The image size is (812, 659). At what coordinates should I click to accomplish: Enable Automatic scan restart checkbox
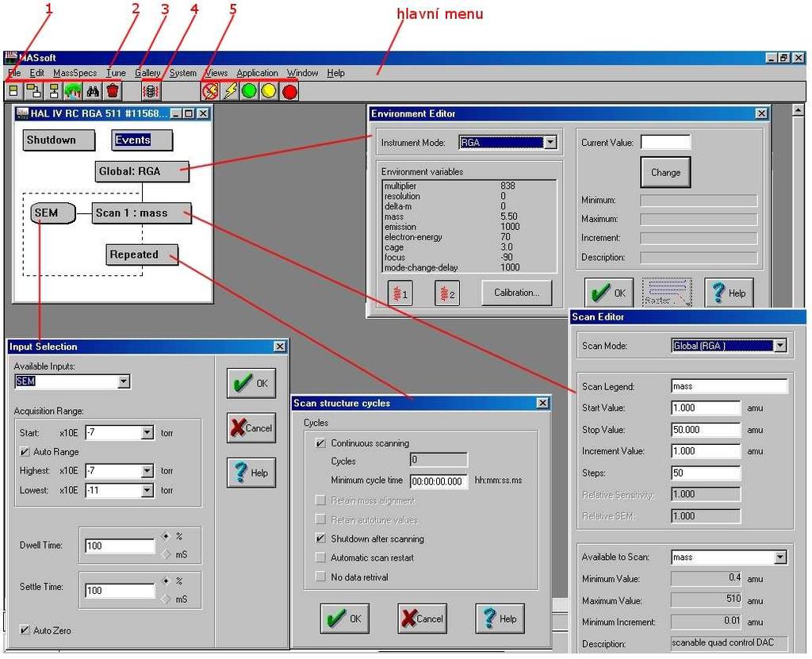point(320,558)
